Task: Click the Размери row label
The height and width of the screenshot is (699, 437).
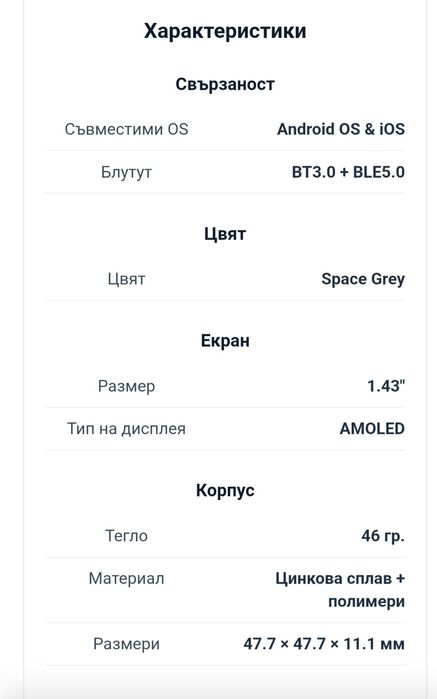Action: (x=126, y=644)
